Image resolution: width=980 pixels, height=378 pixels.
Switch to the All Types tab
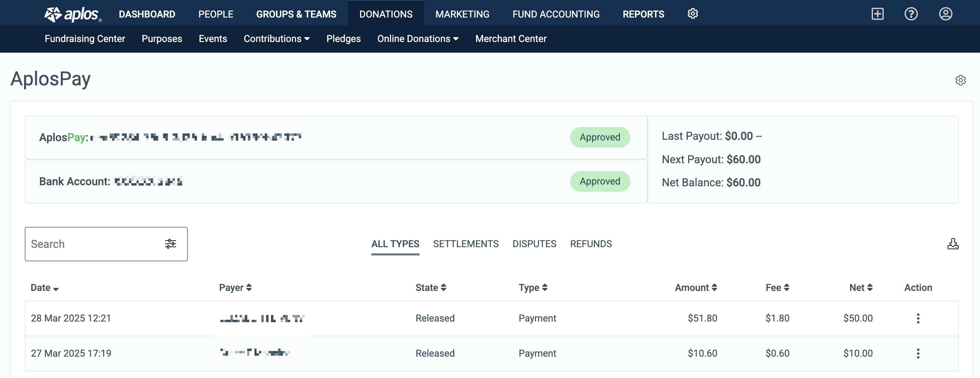click(x=395, y=244)
